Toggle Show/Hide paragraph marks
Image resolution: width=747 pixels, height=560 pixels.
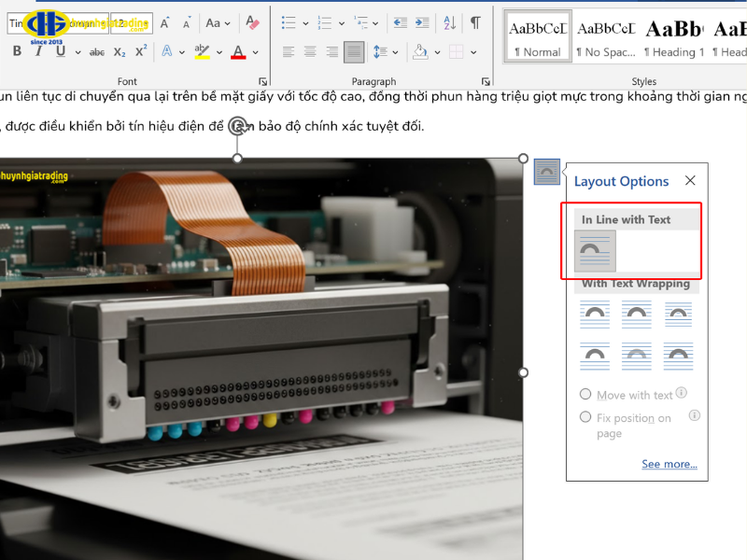pos(475,23)
